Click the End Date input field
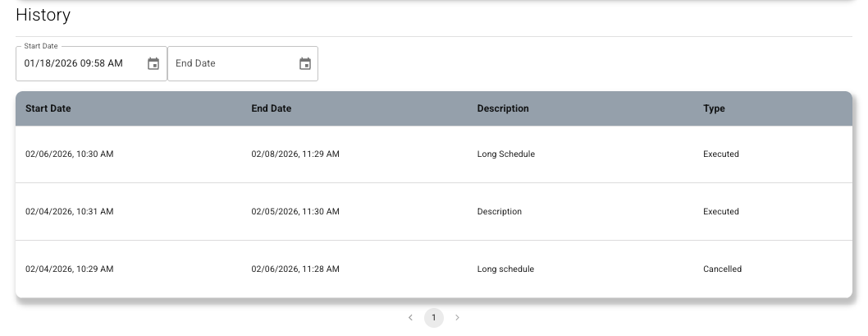868x336 pixels. (x=230, y=64)
